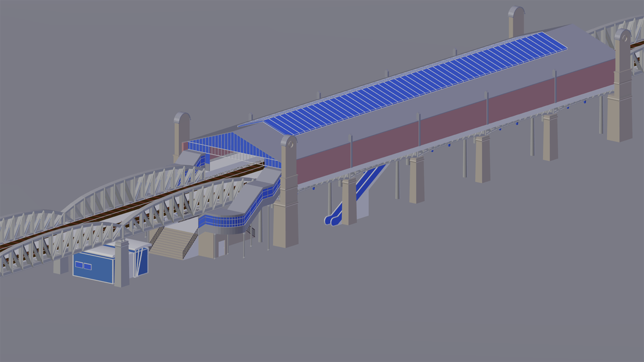The height and width of the screenshot is (362, 644).
Task: Click the short bridge pier beside the kiosk
Action: click(121, 264)
